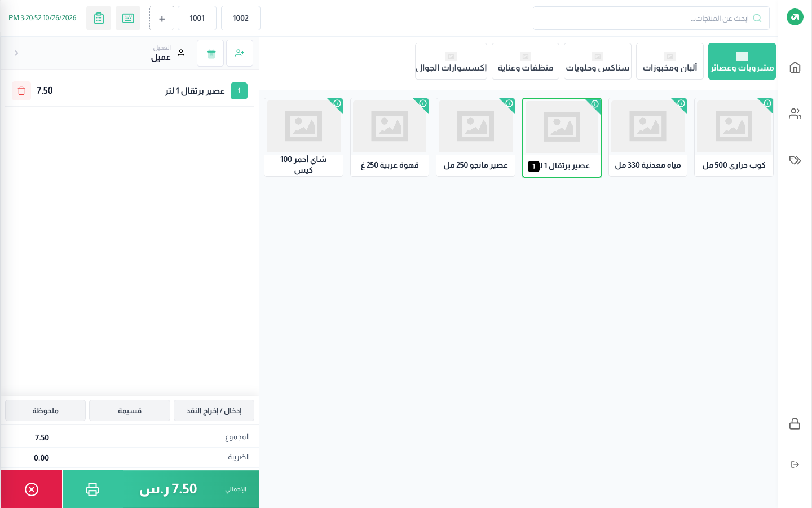Select the عميل customer label
Viewport: 812px width, 508px height.
[x=161, y=57]
